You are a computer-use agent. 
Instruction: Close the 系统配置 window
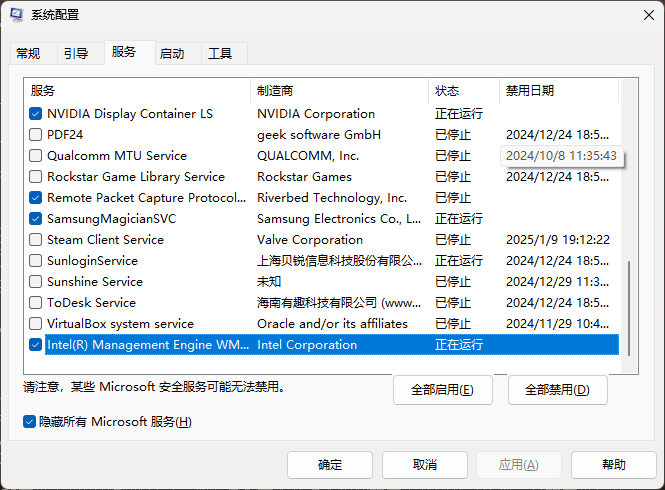coord(648,15)
